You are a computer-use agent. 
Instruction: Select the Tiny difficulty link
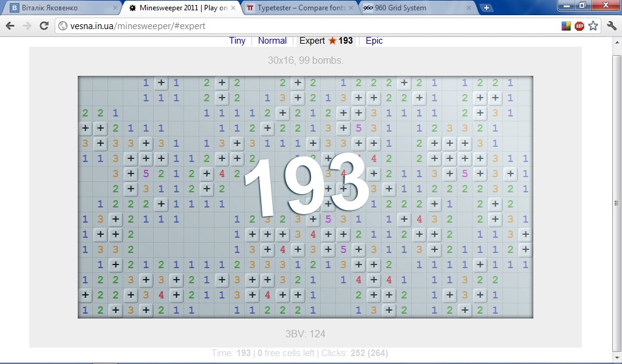(x=237, y=41)
